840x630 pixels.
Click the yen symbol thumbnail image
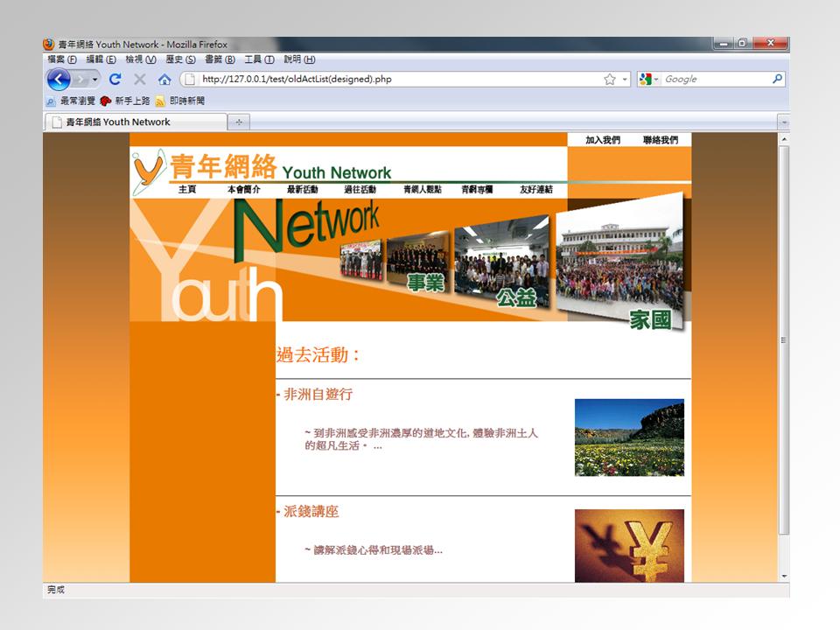pyautogui.click(x=629, y=545)
